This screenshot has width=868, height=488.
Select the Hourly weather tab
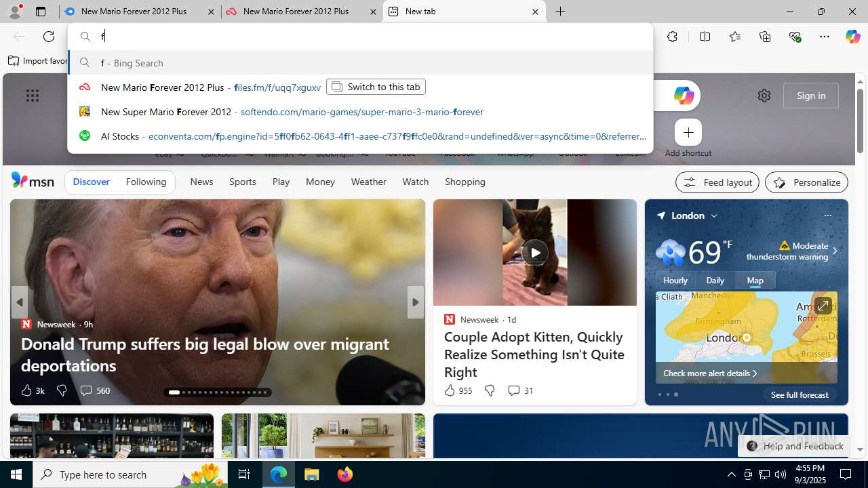point(675,280)
